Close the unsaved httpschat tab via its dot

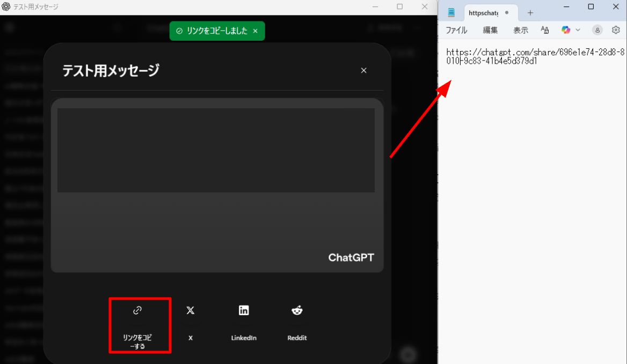[x=507, y=13]
